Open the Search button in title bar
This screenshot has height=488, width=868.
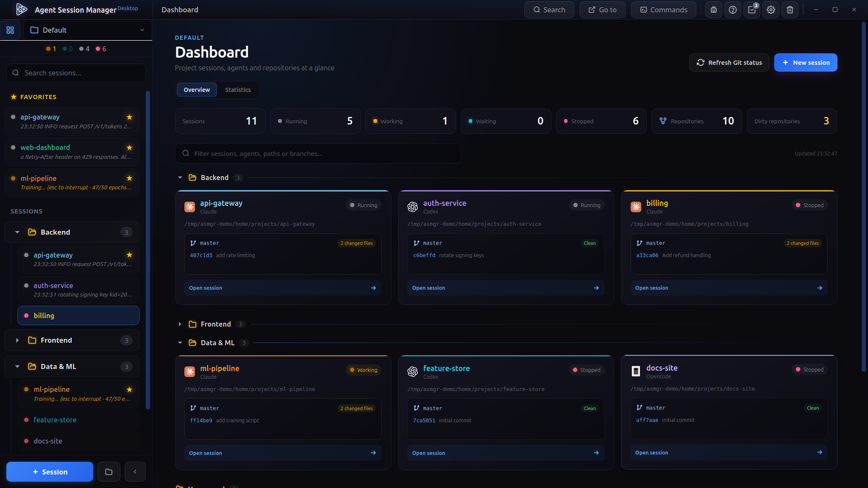[x=549, y=10]
